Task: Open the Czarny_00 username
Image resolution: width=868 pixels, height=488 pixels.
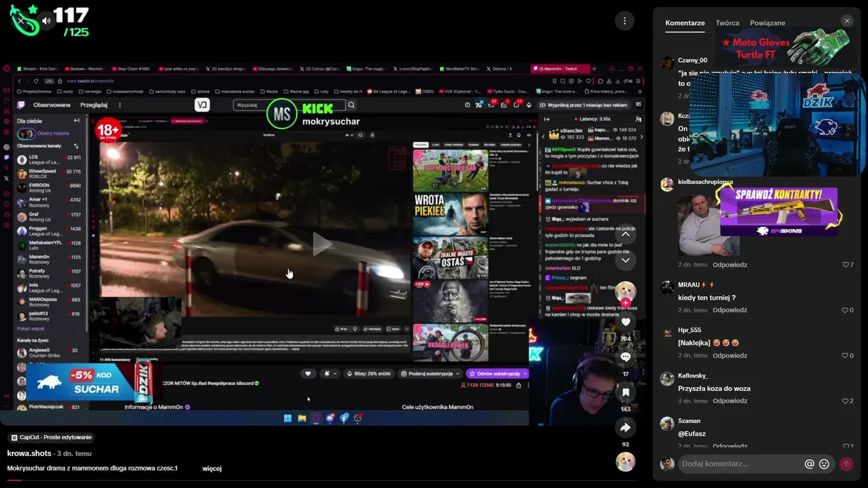Action: click(692, 60)
